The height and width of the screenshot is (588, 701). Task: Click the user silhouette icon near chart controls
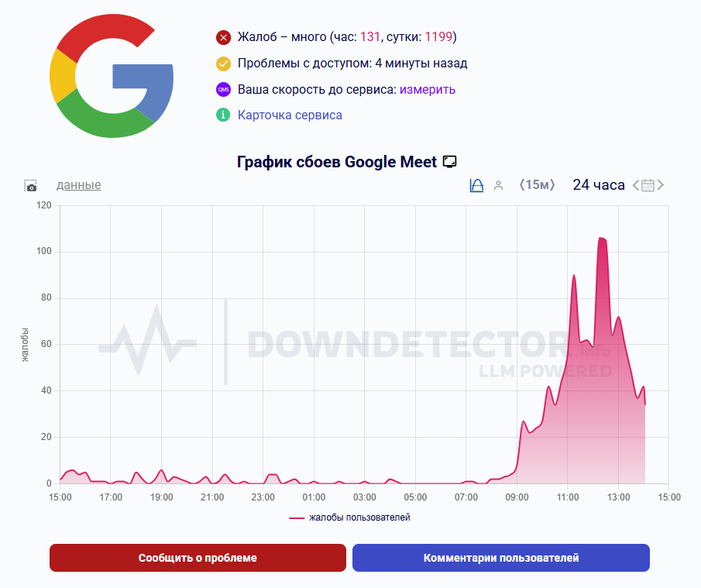tap(498, 185)
